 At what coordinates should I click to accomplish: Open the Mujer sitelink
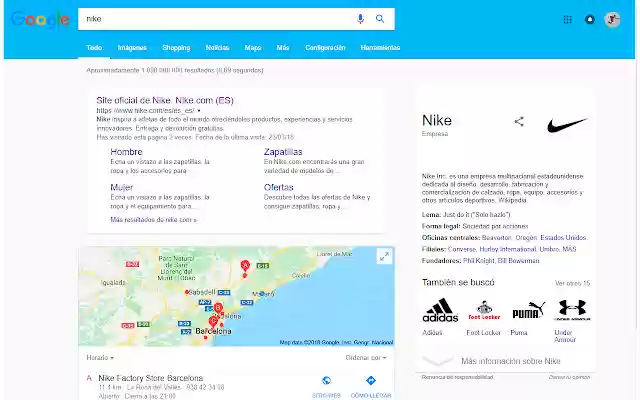tap(121, 187)
